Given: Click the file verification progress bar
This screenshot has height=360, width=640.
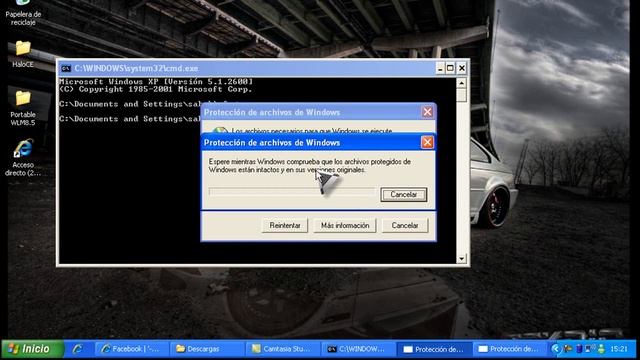Looking at the screenshot, I should (x=292, y=192).
